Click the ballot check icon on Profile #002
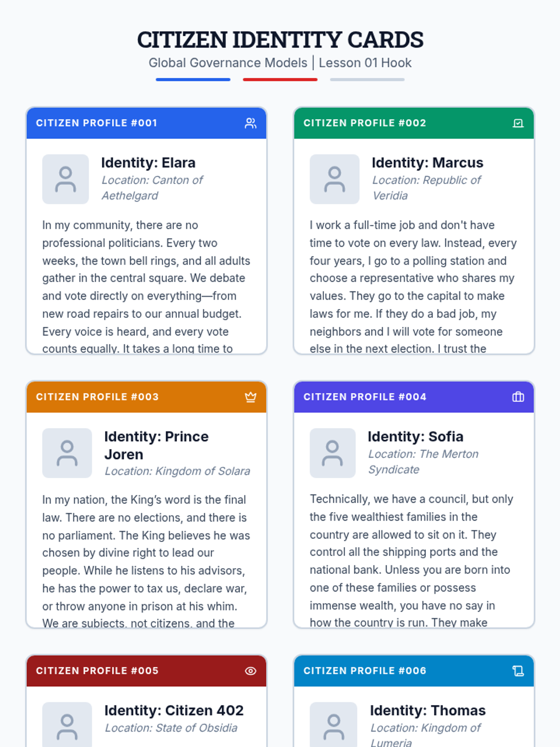Screen dimensions: 560x747 pyautogui.click(x=518, y=123)
